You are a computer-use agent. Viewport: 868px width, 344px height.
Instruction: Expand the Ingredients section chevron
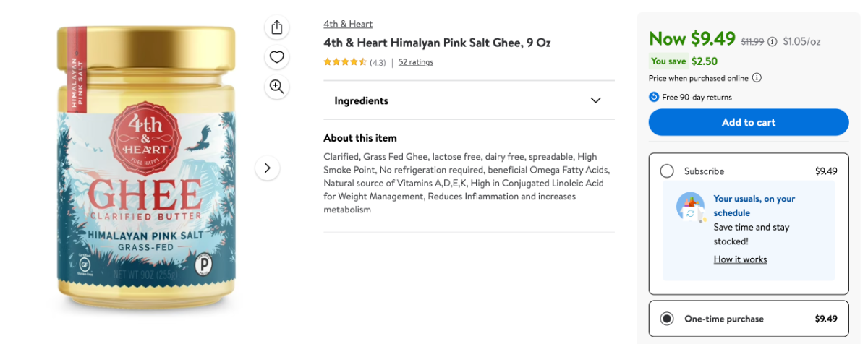595,100
